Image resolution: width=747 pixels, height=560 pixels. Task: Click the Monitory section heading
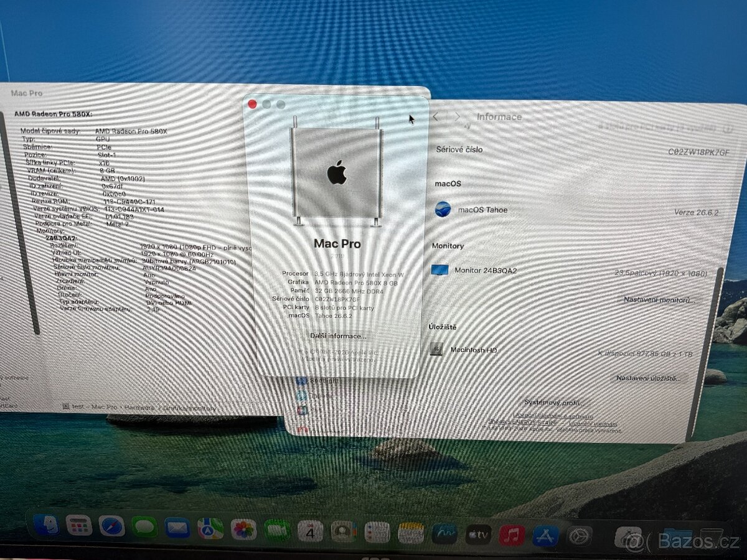click(448, 246)
